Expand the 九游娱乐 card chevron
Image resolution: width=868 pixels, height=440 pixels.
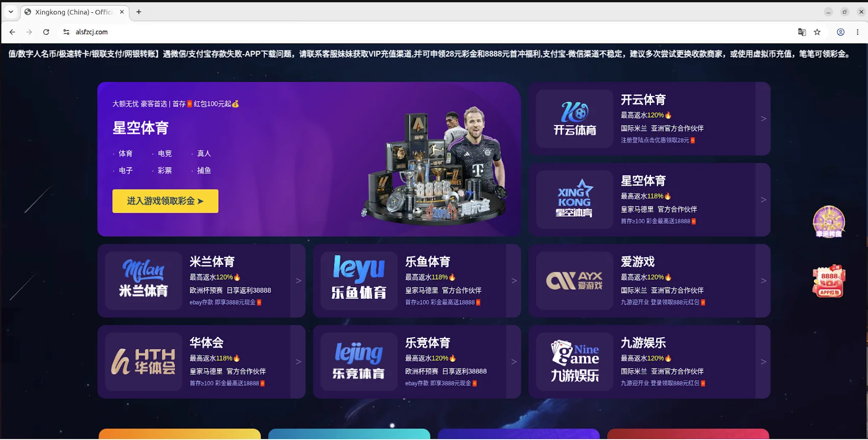tap(763, 362)
